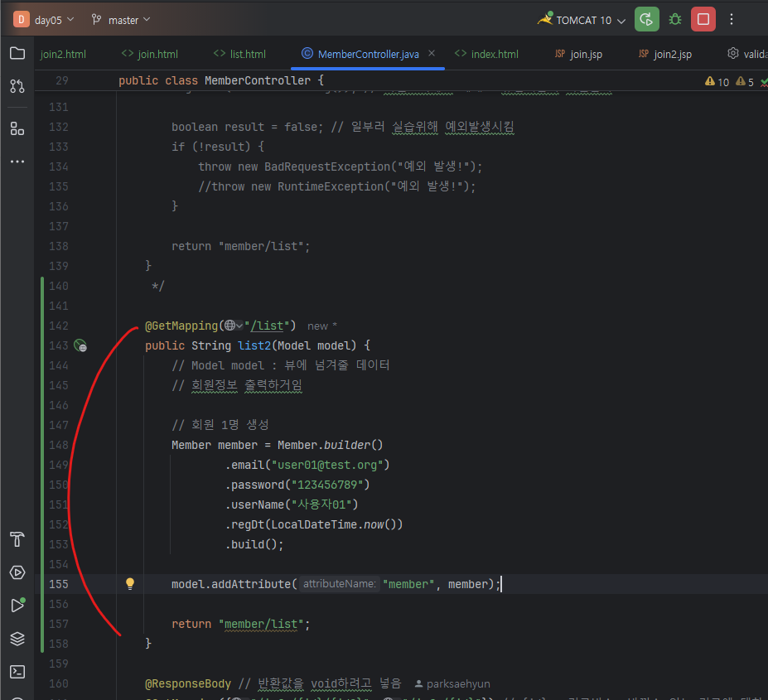Click the request mapping gutter icon on line 143

point(80,345)
